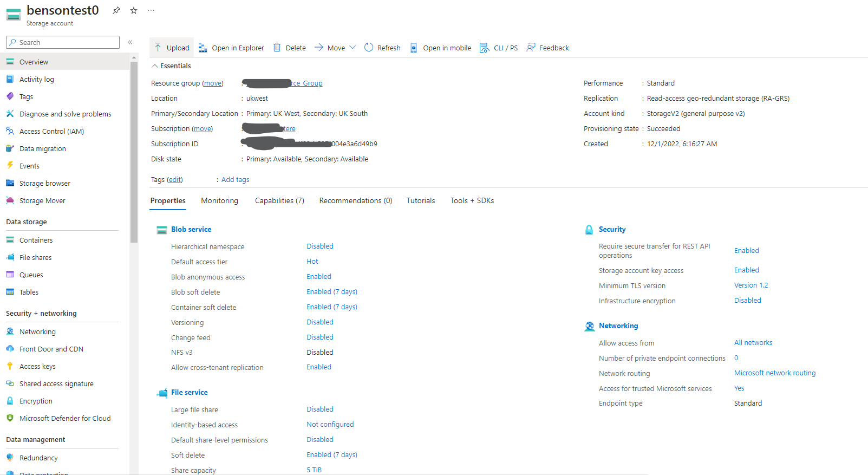This screenshot has width=868, height=475.
Task: Pin the bensontest0 storage account
Action: pos(116,10)
